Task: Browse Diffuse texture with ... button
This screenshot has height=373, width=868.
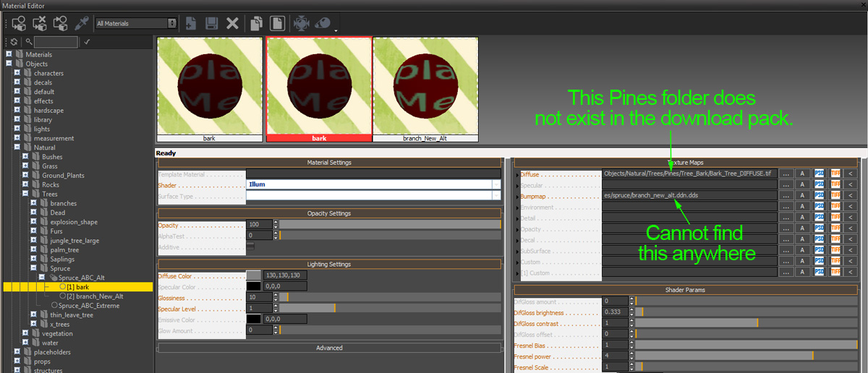Action: [x=786, y=173]
